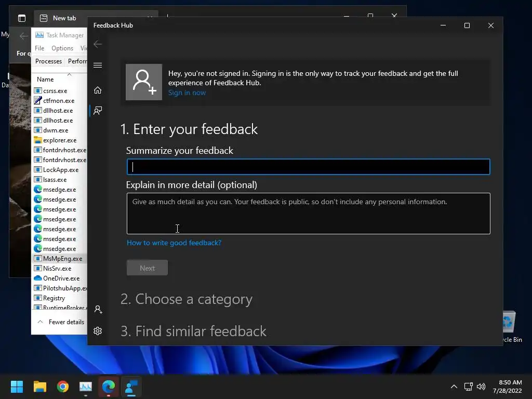Screen dimensions: 532x399
Task: Click the Feedback Hub back arrow
Action: [98, 44]
